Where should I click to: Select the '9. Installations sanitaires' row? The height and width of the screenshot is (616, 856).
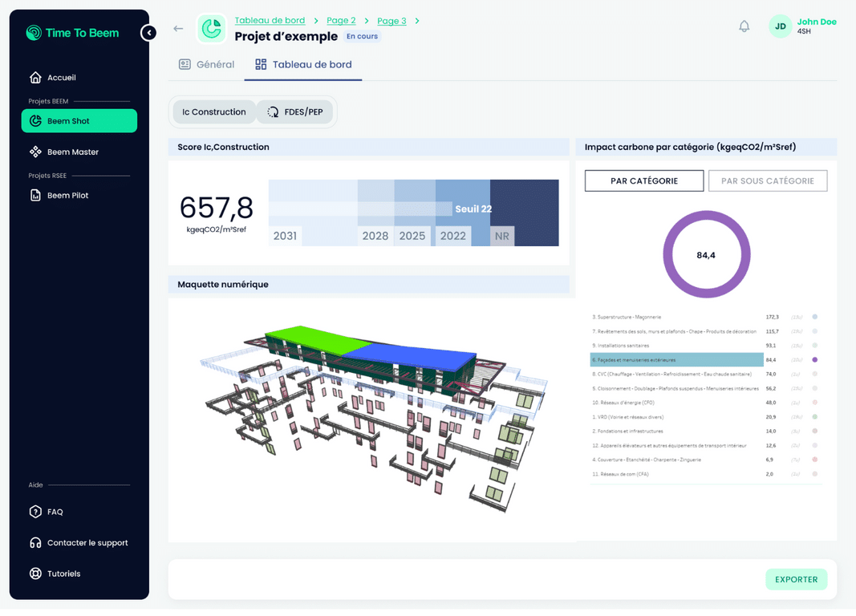pyautogui.click(x=705, y=346)
